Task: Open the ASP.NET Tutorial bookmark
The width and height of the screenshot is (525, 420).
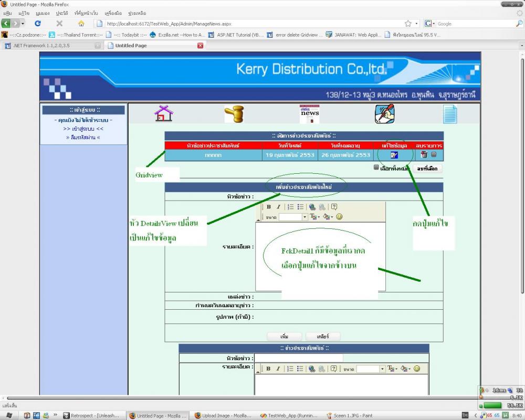Action: point(236,35)
